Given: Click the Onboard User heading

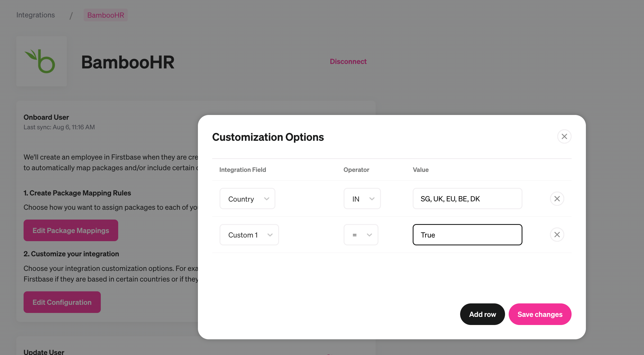Looking at the screenshot, I should click(x=46, y=117).
